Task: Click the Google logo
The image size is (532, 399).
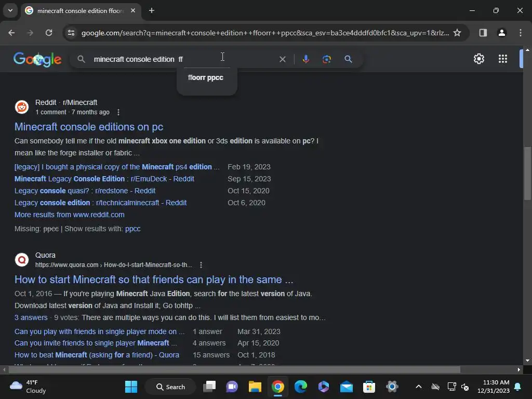Action: [x=37, y=59]
